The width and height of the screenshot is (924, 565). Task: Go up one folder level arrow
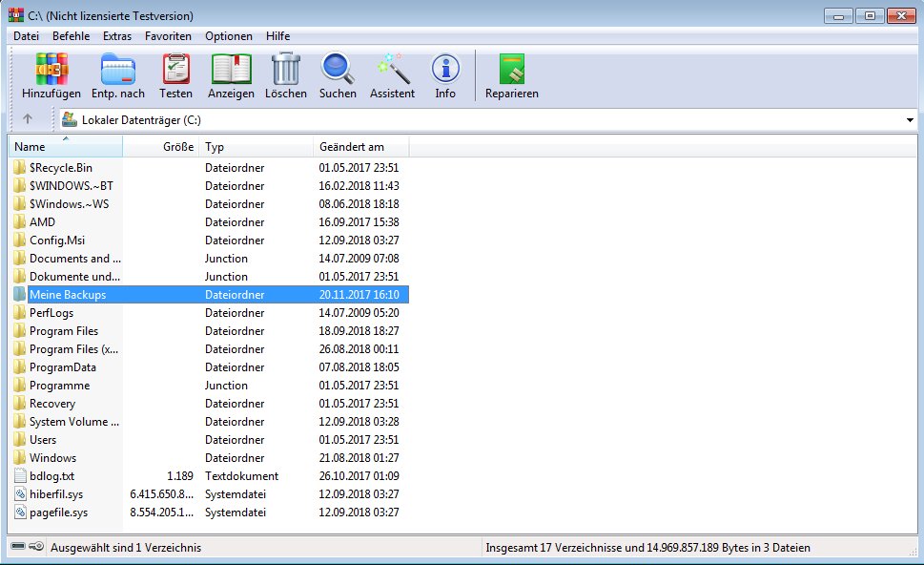pos(27,119)
